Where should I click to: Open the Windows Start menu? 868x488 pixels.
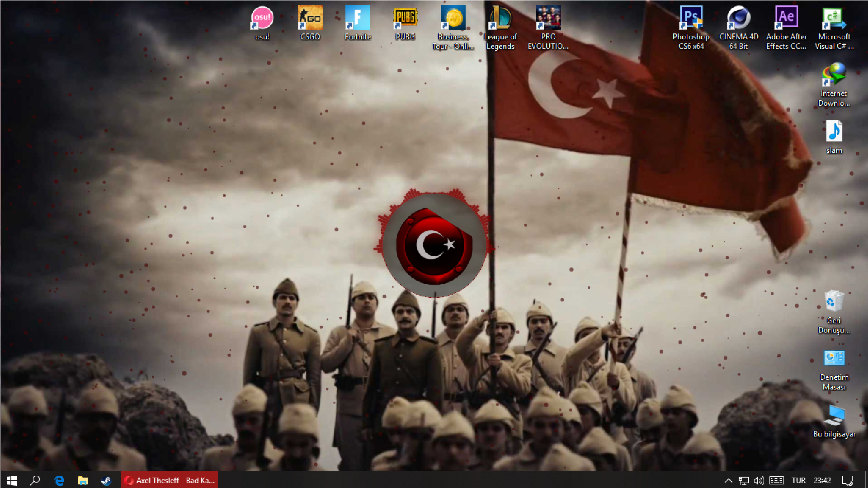coord(12,480)
